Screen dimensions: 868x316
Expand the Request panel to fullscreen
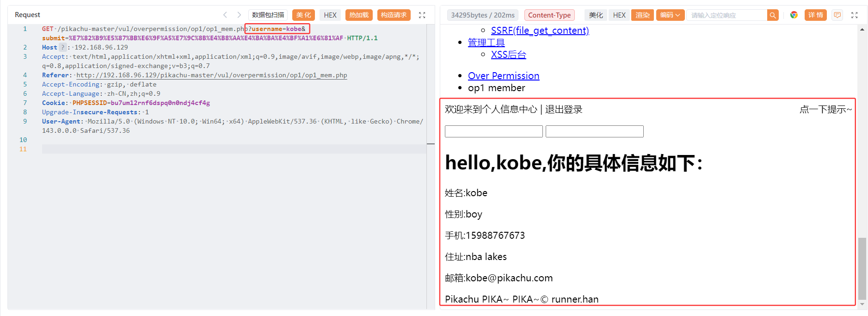pos(422,15)
